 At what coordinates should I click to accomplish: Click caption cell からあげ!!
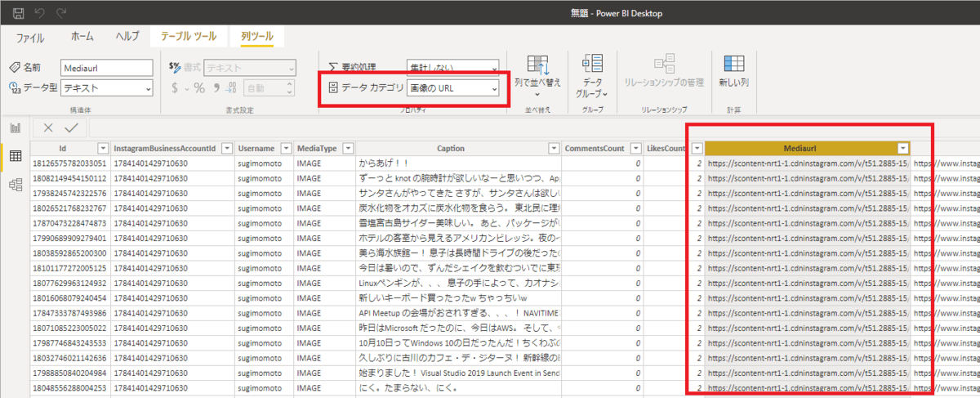pyautogui.click(x=457, y=163)
